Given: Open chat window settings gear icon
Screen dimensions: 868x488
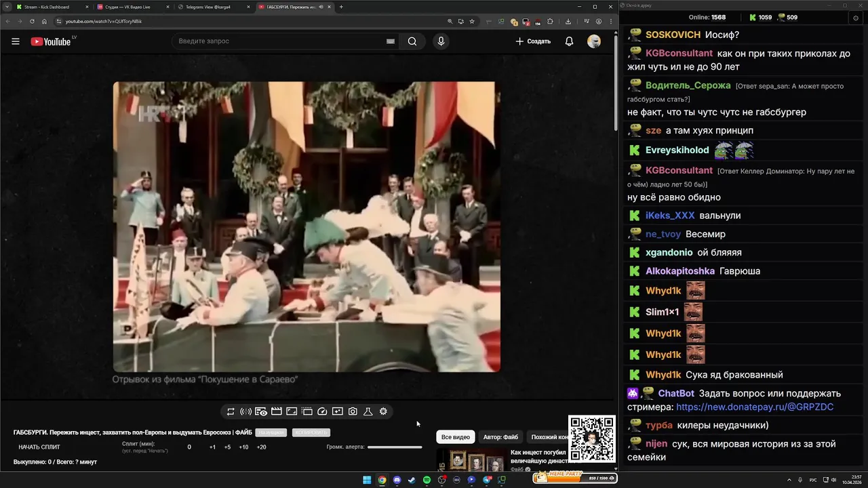Looking at the screenshot, I should pyautogui.click(x=855, y=18).
